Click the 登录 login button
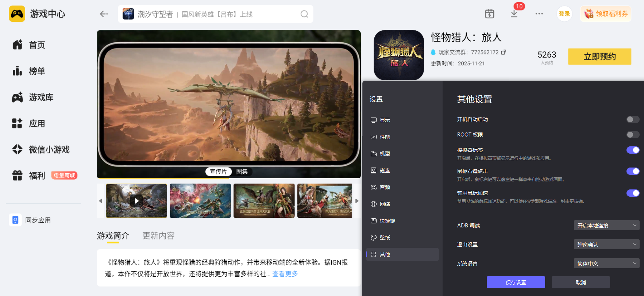 pyautogui.click(x=564, y=14)
